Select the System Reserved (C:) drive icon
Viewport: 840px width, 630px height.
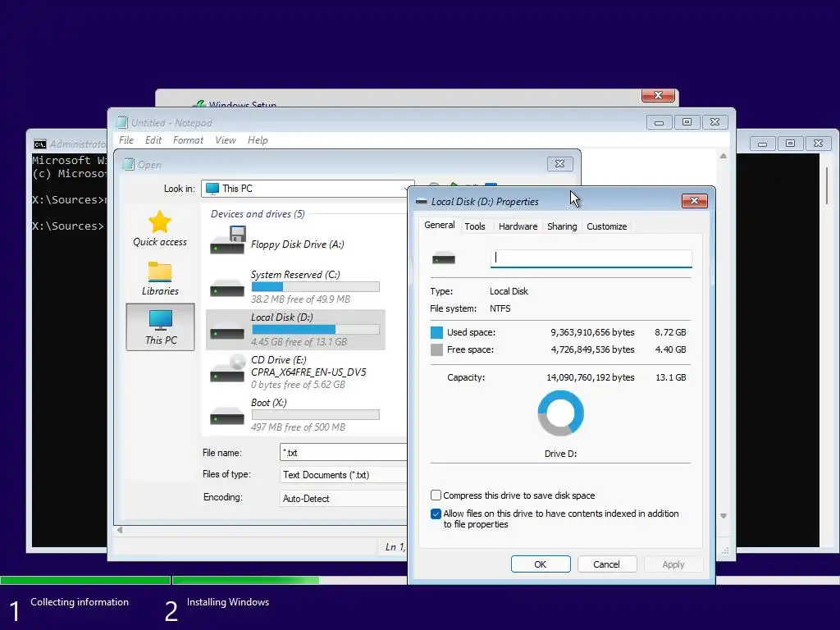click(x=227, y=288)
